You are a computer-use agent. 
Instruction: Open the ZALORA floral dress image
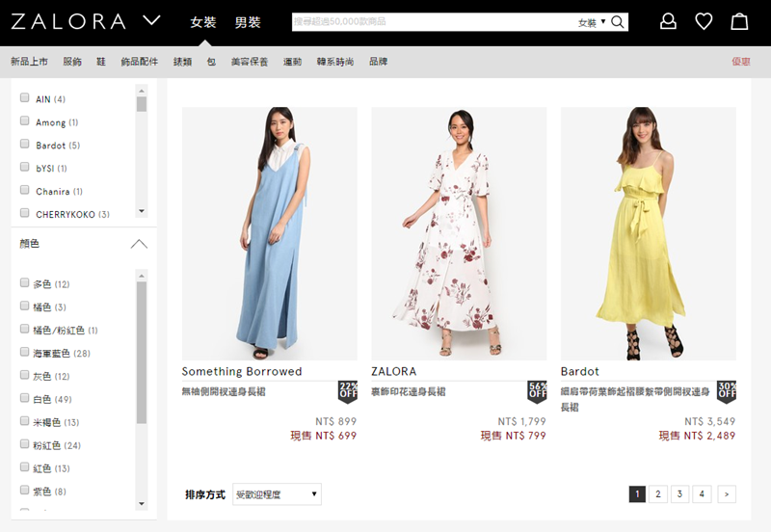(459, 233)
